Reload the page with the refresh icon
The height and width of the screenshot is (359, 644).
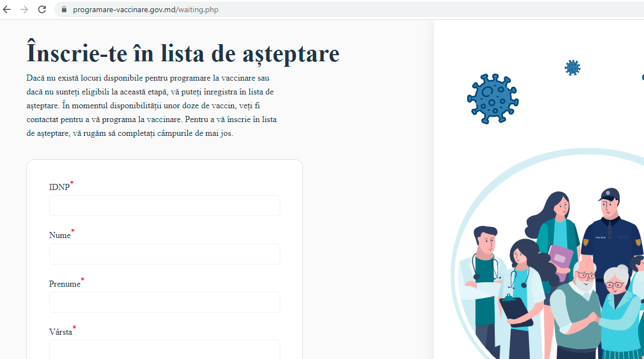[42, 9]
